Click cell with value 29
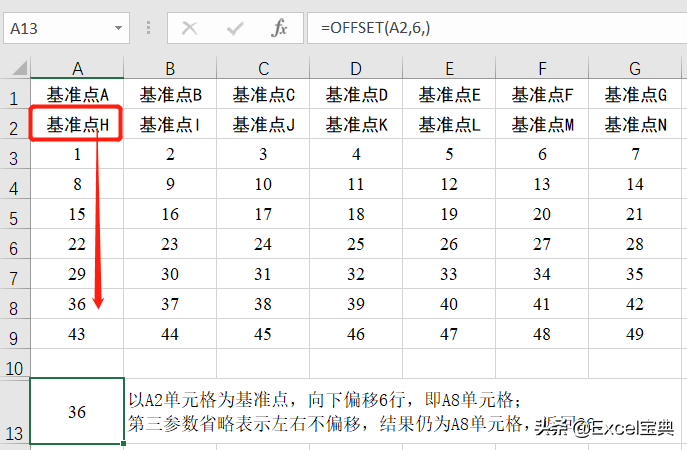The image size is (687, 450). 77,274
